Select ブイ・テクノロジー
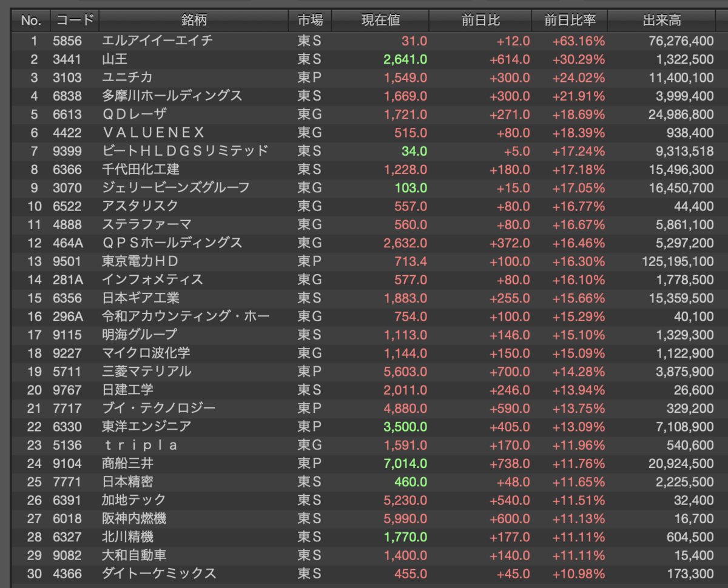This screenshot has height=588, width=728. pyautogui.click(x=158, y=409)
